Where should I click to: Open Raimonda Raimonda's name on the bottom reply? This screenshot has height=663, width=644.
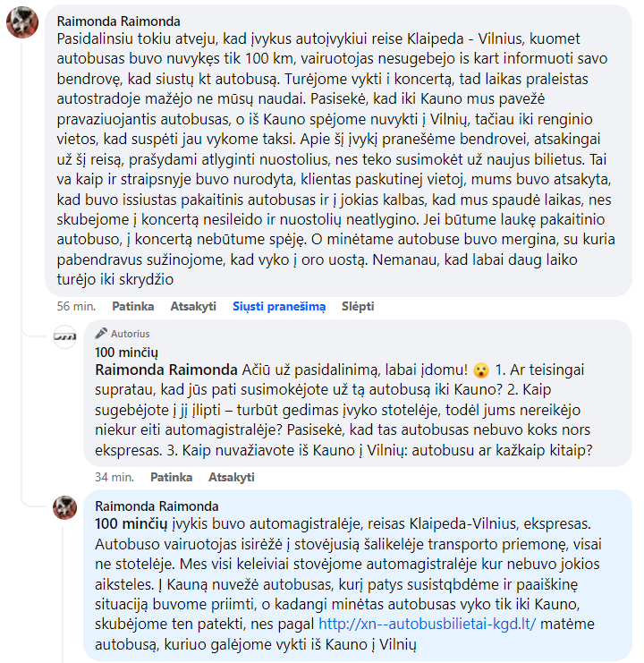click(156, 506)
